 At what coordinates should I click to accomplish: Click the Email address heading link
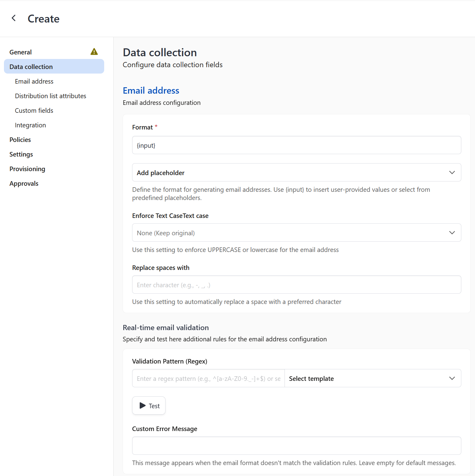click(151, 90)
